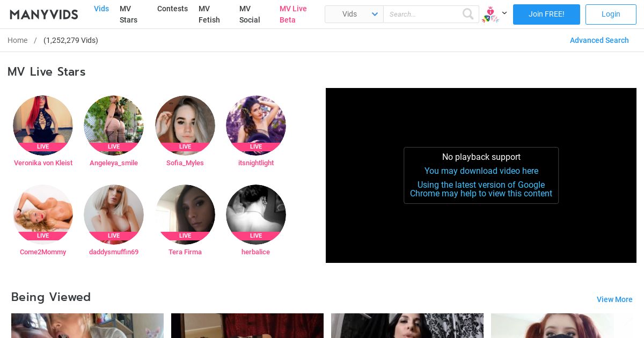
Task: Open the MV Stars menu item
Action: (x=129, y=14)
